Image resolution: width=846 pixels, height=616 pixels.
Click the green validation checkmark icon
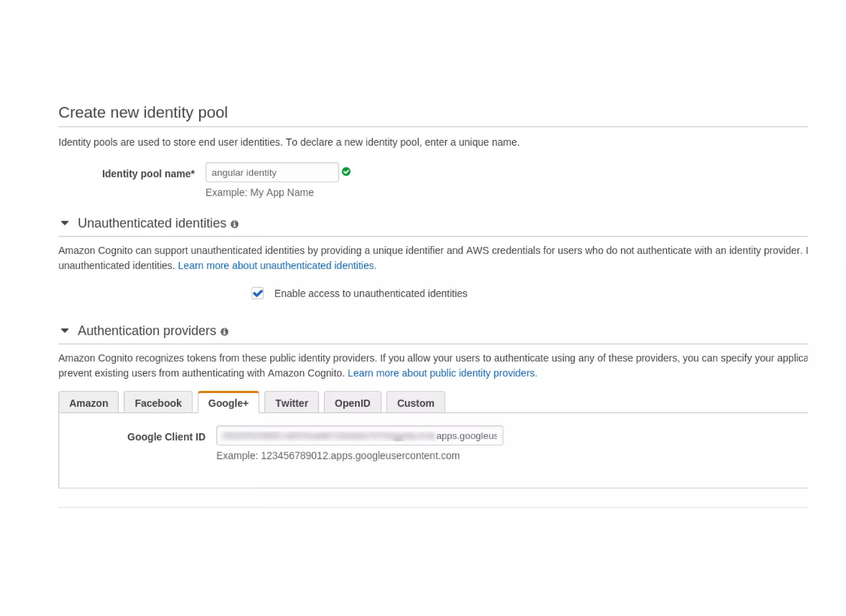(346, 172)
